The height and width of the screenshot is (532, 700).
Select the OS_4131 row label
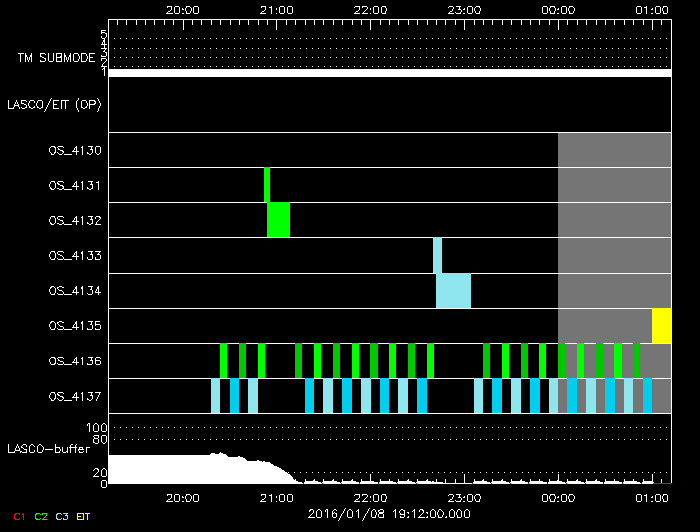tap(75, 185)
